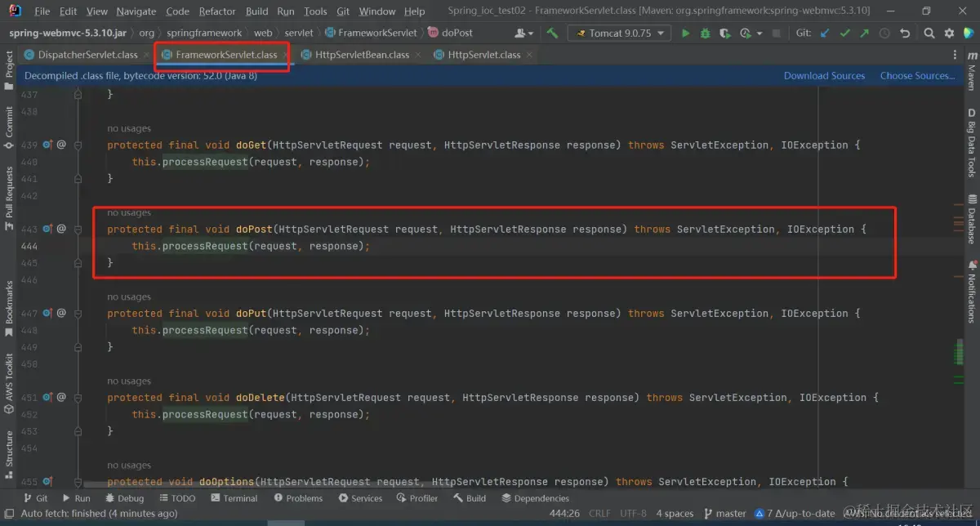
Task: Click the Git push arrow icon
Action: [864, 33]
